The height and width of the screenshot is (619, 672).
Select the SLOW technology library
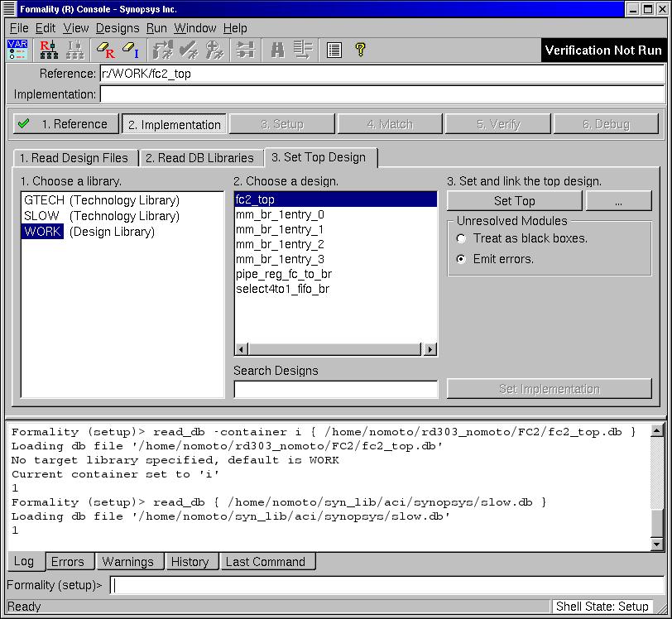(102, 216)
